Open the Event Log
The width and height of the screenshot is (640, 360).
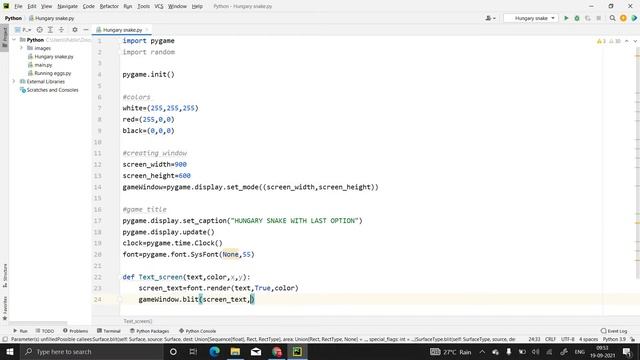click(614, 331)
